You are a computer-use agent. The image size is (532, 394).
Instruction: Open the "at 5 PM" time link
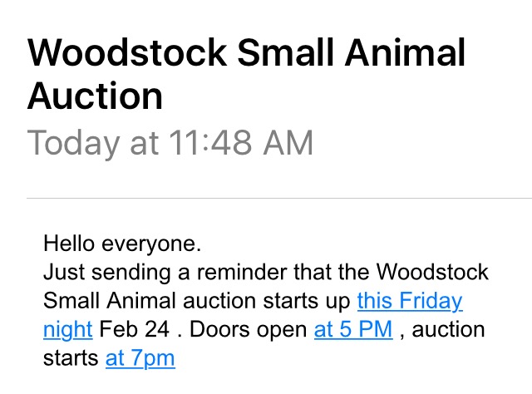[x=352, y=329]
